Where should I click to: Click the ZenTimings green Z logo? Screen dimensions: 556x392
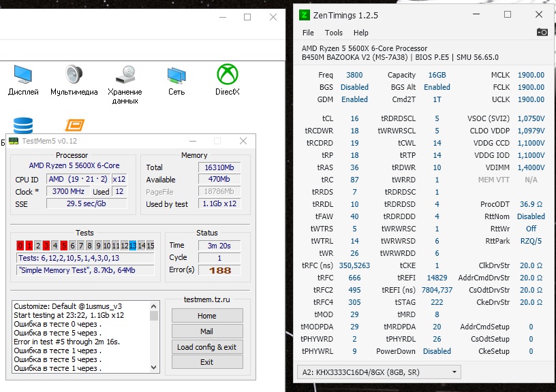pyautogui.click(x=305, y=15)
